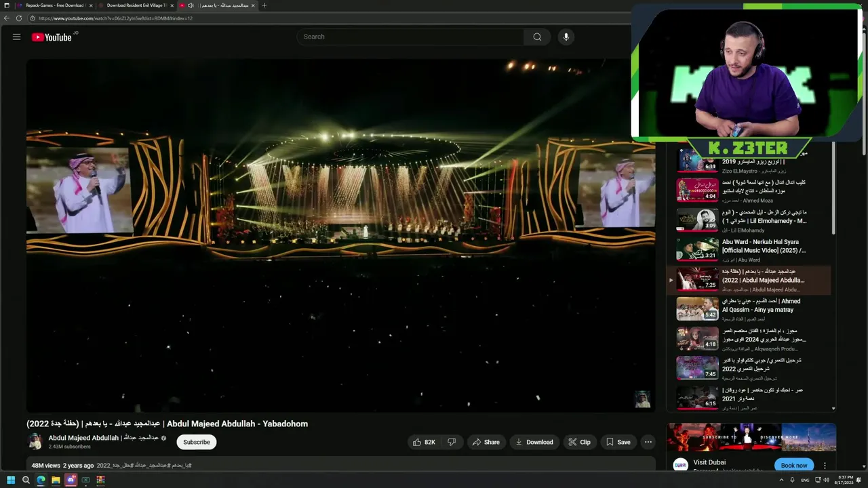Open the ENG language switcher
This screenshot has width=868, height=488.
pyautogui.click(x=805, y=480)
